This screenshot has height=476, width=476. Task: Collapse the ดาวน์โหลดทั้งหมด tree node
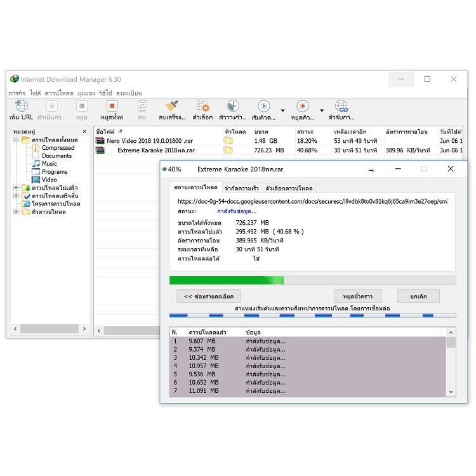(x=16, y=140)
